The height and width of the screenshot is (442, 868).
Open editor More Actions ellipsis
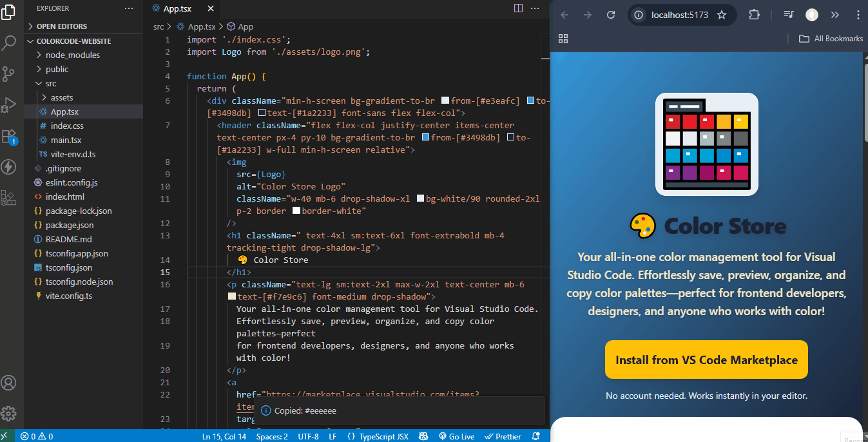pos(536,8)
